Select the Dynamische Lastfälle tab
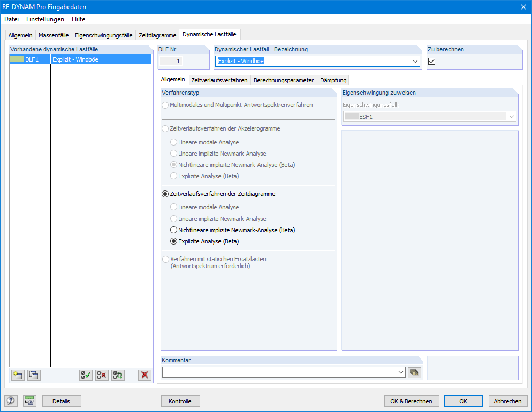The width and height of the screenshot is (532, 412). pyautogui.click(x=209, y=34)
